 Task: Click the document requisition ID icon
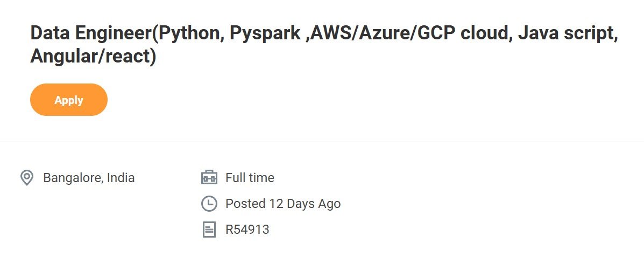(x=209, y=230)
